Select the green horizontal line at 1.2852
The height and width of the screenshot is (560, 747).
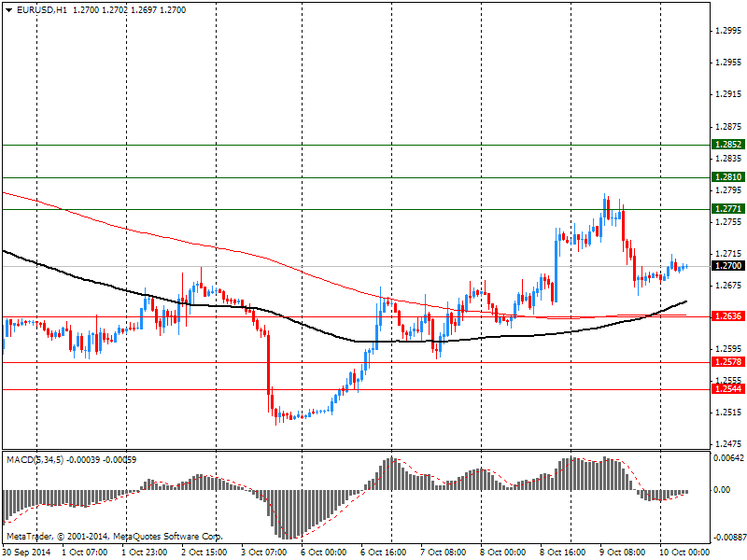(356, 145)
